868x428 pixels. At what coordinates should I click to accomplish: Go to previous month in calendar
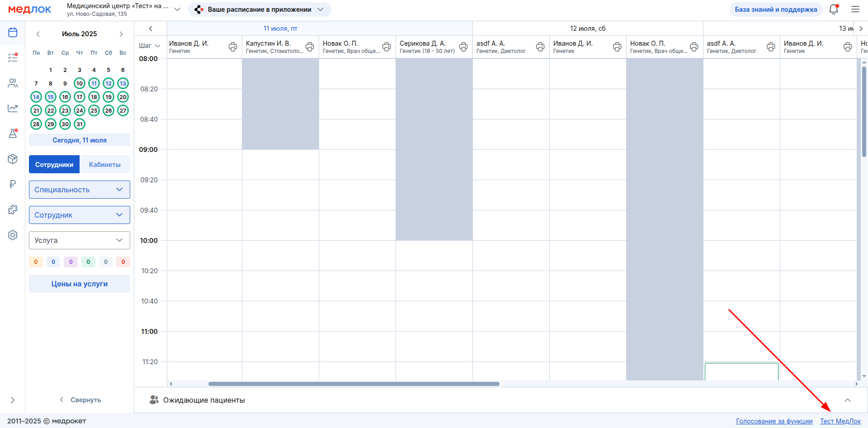(38, 34)
